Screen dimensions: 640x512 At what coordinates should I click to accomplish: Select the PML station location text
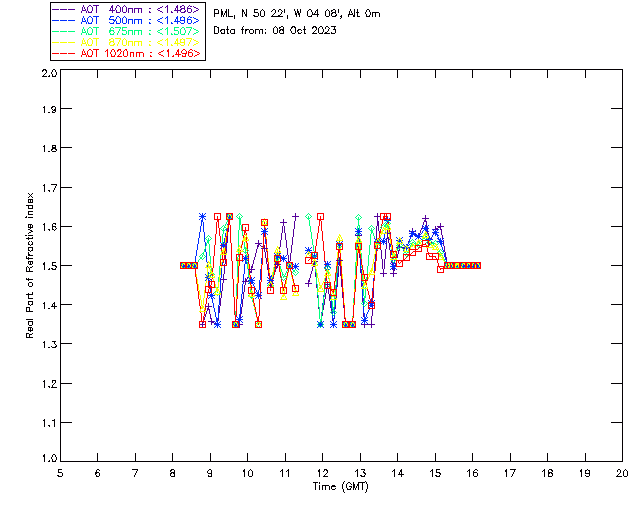tap(297, 14)
